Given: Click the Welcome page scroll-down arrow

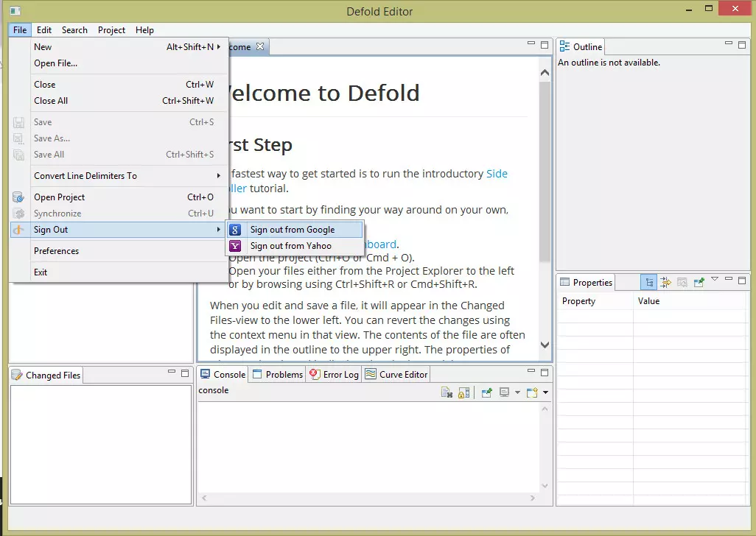Looking at the screenshot, I should point(545,345).
